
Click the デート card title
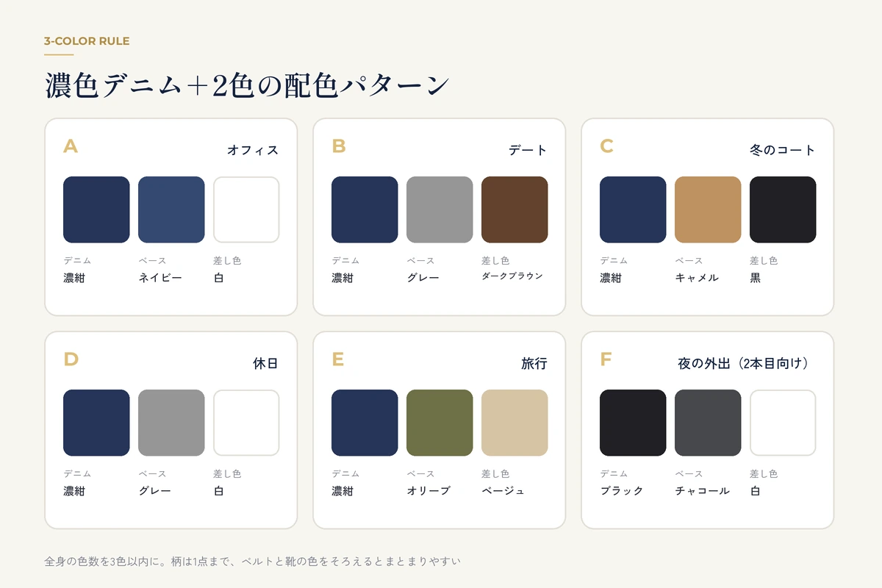(528, 150)
